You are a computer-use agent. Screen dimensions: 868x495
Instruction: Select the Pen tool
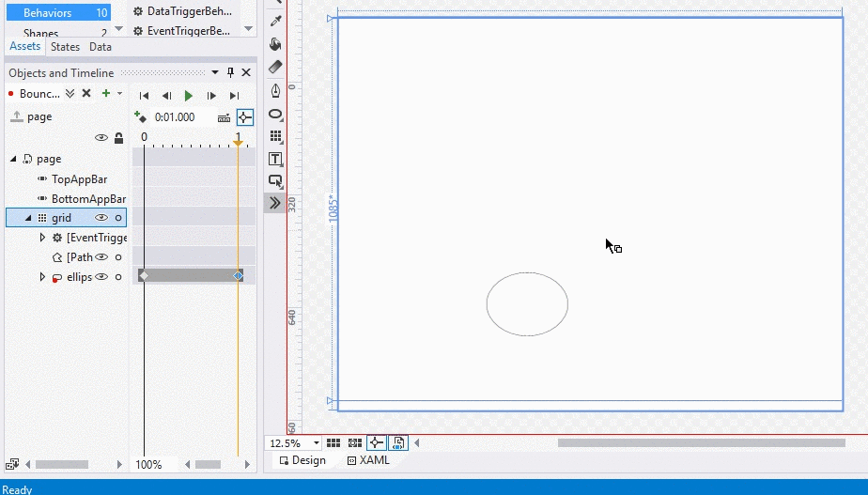tap(275, 90)
